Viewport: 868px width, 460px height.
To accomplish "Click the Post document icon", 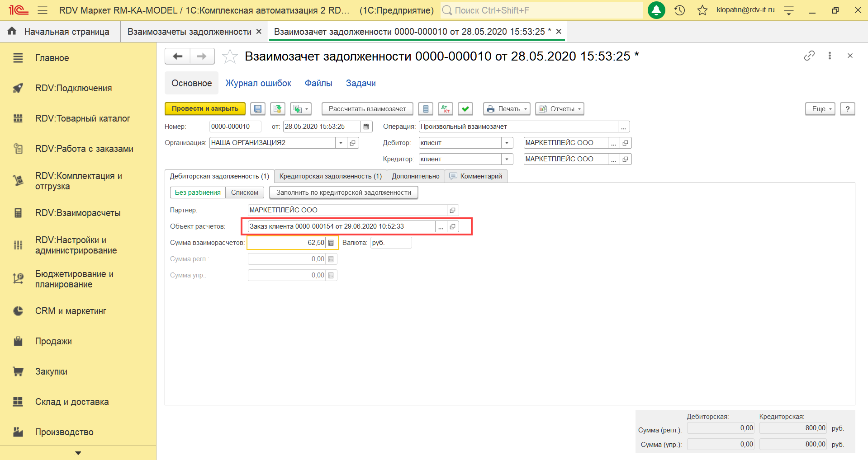I will click(x=277, y=109).
